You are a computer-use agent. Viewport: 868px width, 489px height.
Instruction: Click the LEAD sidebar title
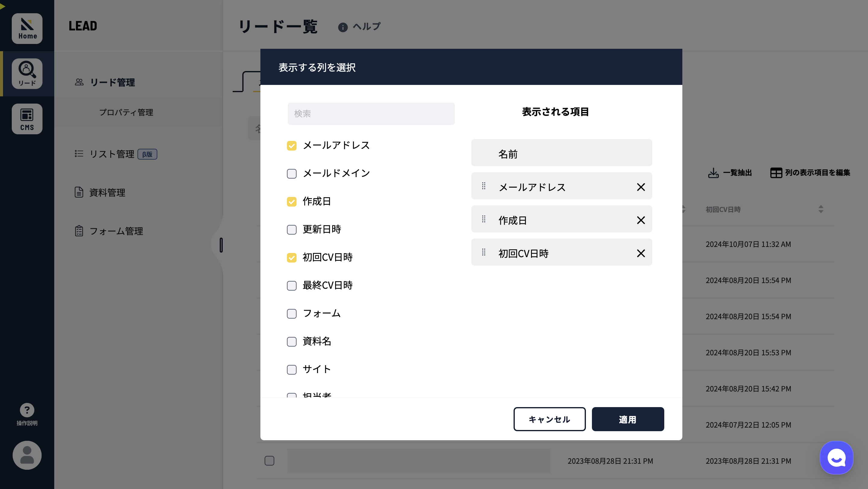pyautogui.click(x=83, y=26)
